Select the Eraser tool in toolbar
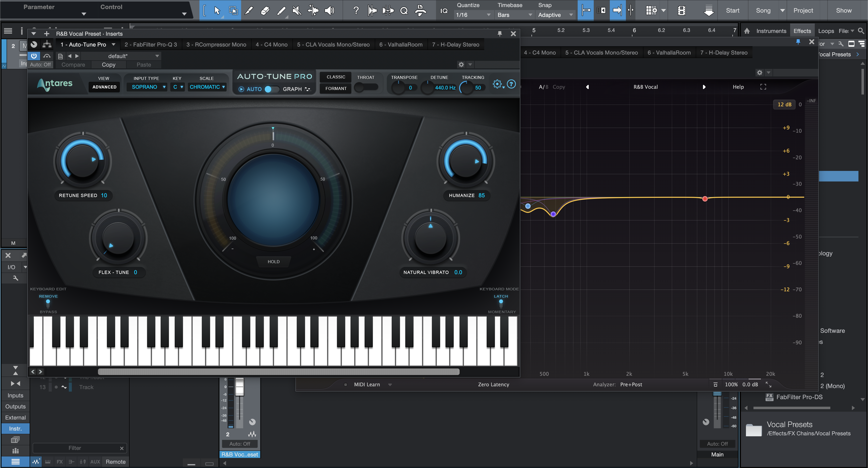Image resolution: width=868 pixels, height=468 pixels. [265, 11]
